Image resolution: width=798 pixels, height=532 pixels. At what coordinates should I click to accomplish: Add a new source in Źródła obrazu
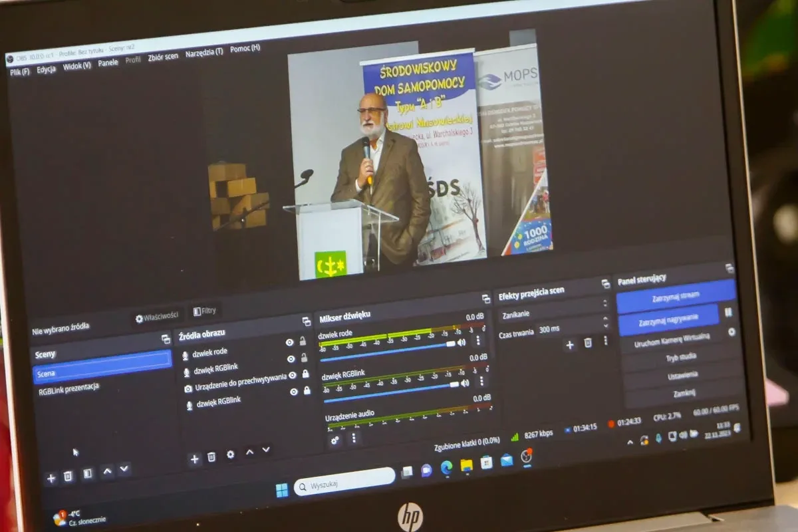(x=194, y=459)
